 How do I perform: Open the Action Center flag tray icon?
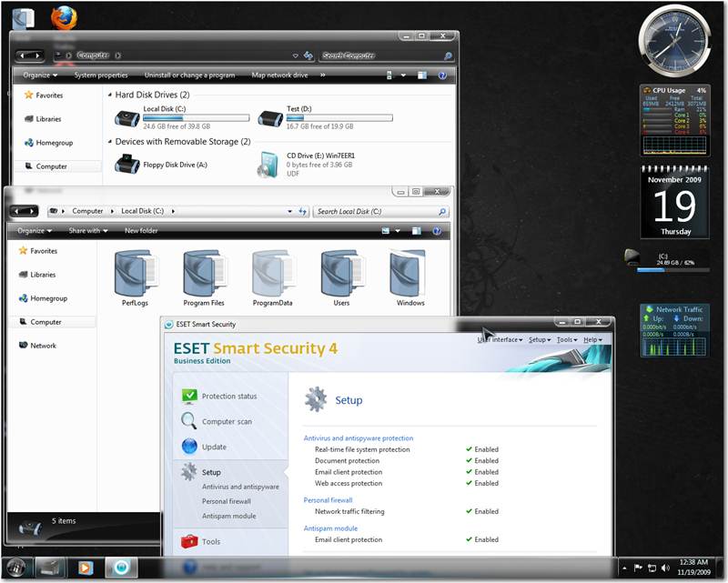coord(638,568)
